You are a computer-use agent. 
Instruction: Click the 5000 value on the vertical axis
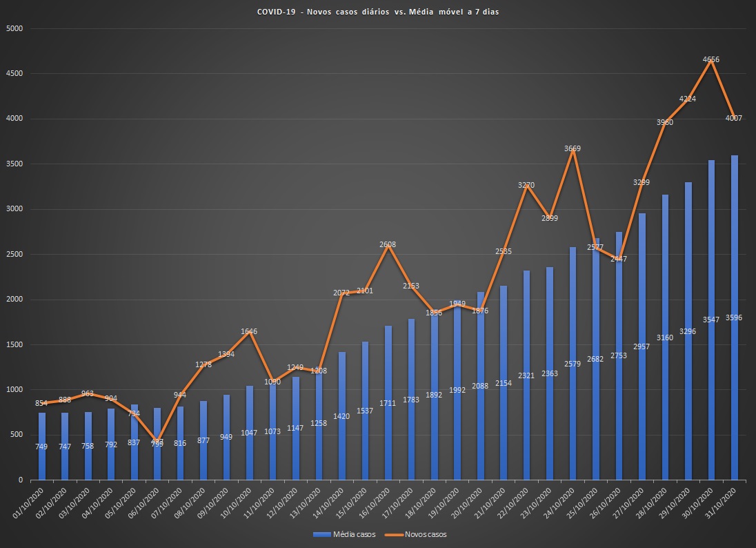(x=14, y=28)
